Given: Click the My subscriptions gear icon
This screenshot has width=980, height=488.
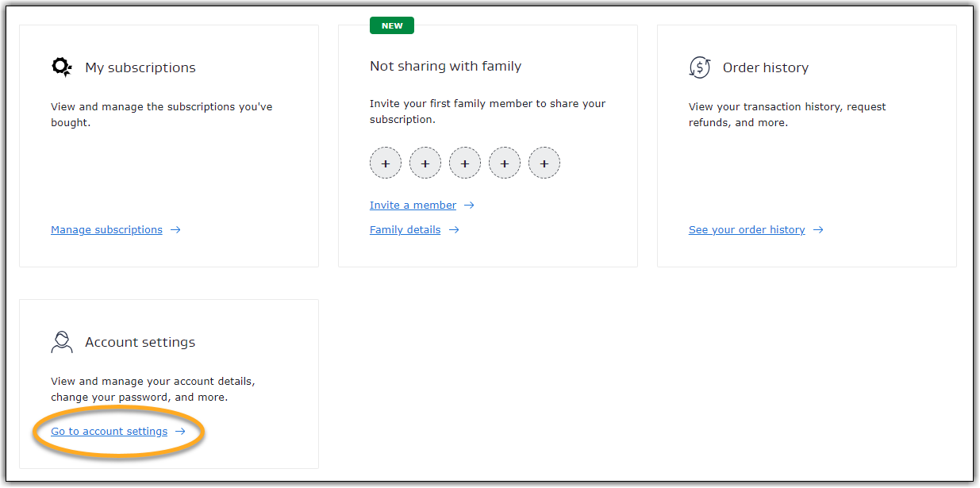Looking at the screenshot, I should [x=62, y=67].
